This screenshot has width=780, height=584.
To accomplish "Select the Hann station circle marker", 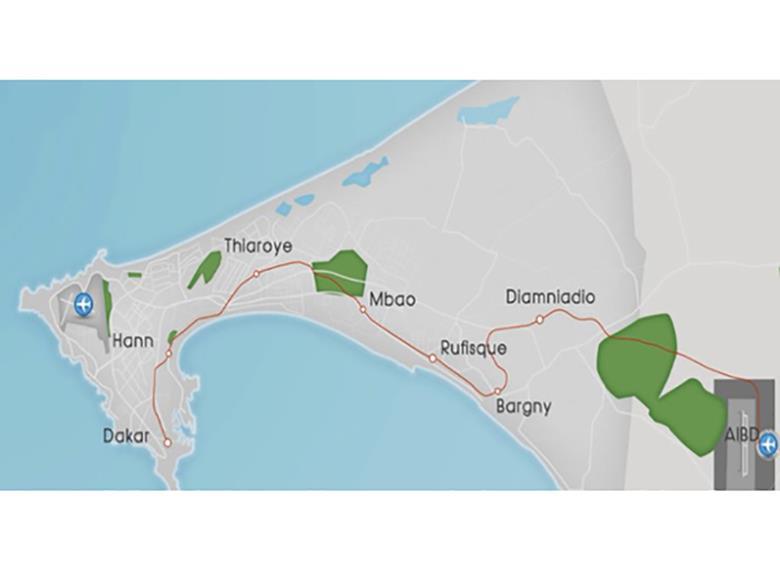I will 169,354.
